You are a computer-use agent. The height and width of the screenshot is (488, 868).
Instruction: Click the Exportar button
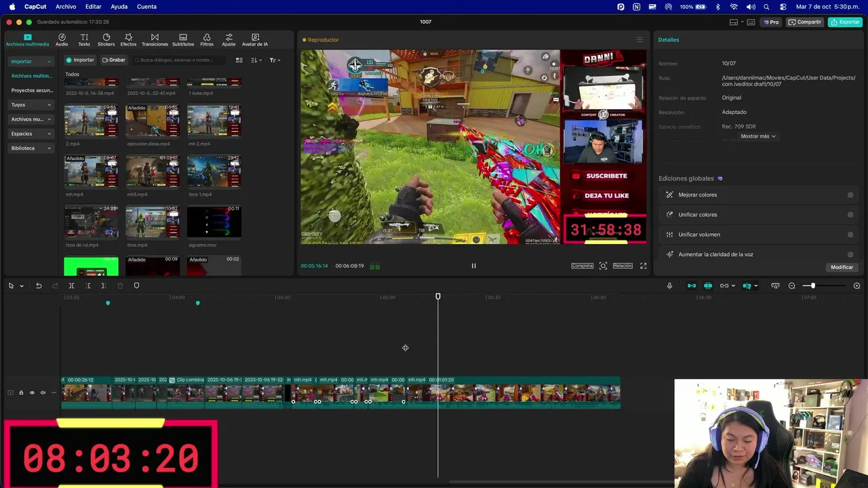[845, 22]
